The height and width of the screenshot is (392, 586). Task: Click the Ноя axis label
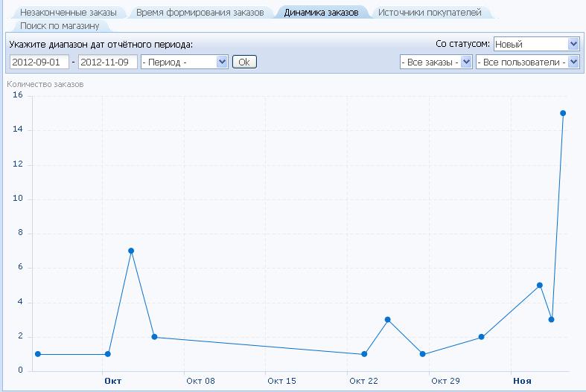point(522,381)
